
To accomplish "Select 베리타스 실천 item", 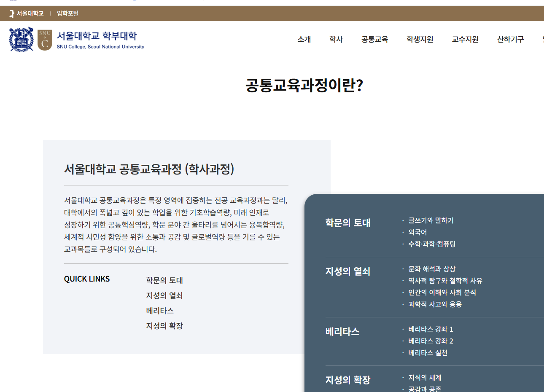I will [x=428, y=353].
